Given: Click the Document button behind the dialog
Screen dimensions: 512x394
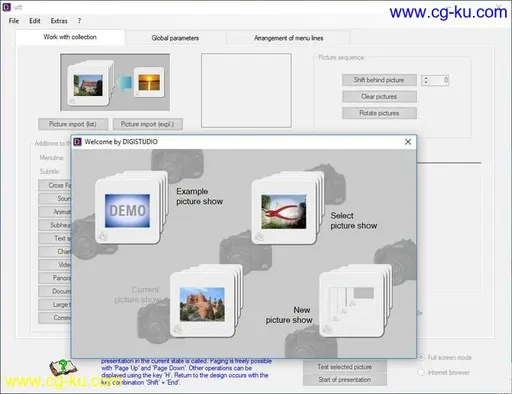Looking at the screenshot, I should [x=55, y=291].
